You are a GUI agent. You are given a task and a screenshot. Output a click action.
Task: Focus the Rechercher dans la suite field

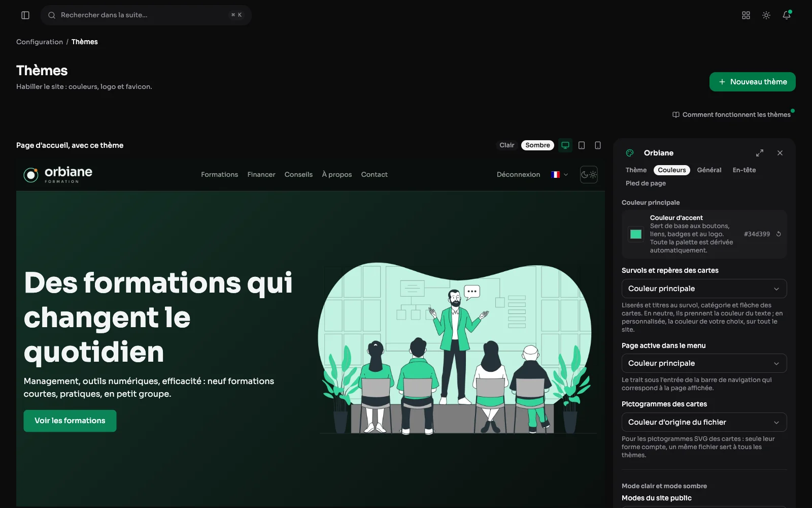tap(146, 15)
